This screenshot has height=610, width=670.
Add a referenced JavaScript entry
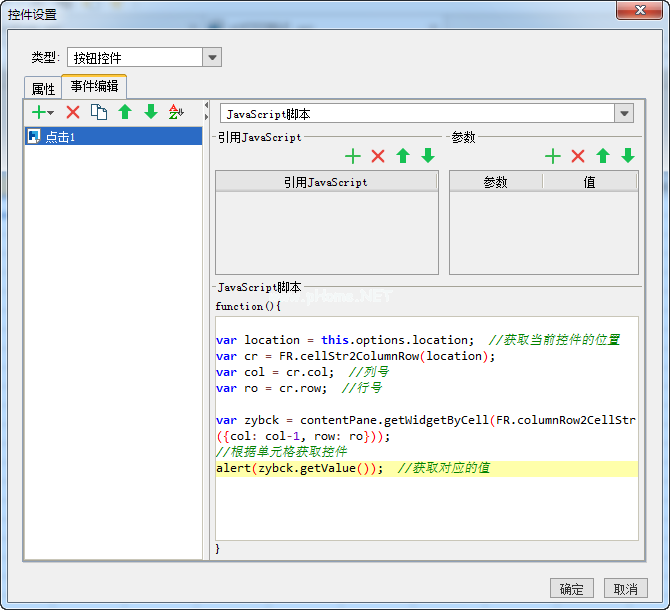click(x=352, y=156)
